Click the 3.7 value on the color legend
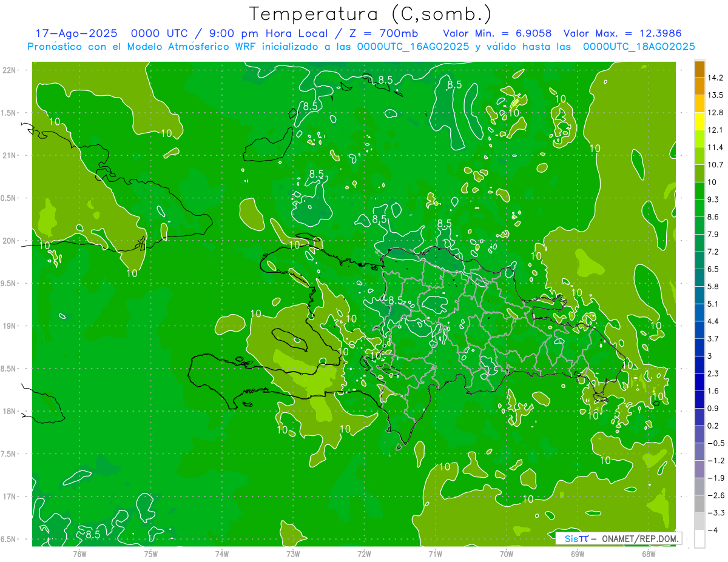The height and width of the screenshot is (562, 728). [713, 339]
